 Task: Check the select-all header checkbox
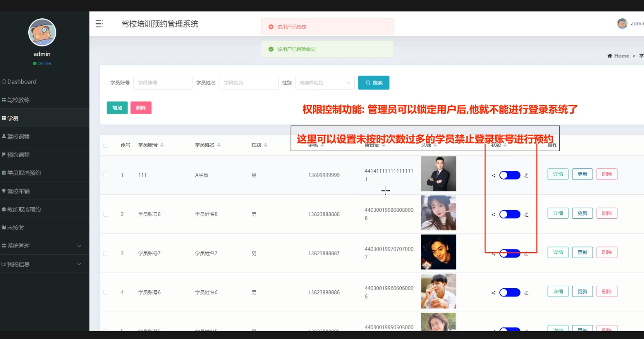(106, 145)
